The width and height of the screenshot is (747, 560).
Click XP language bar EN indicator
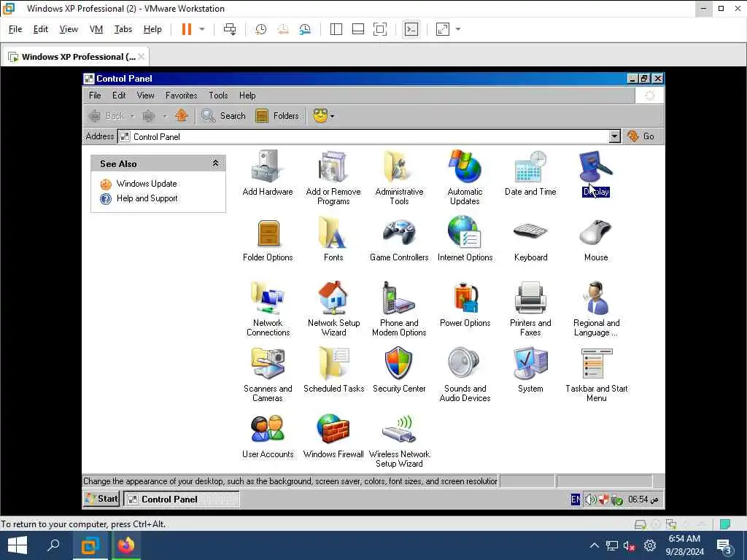[x=576, y=499]
